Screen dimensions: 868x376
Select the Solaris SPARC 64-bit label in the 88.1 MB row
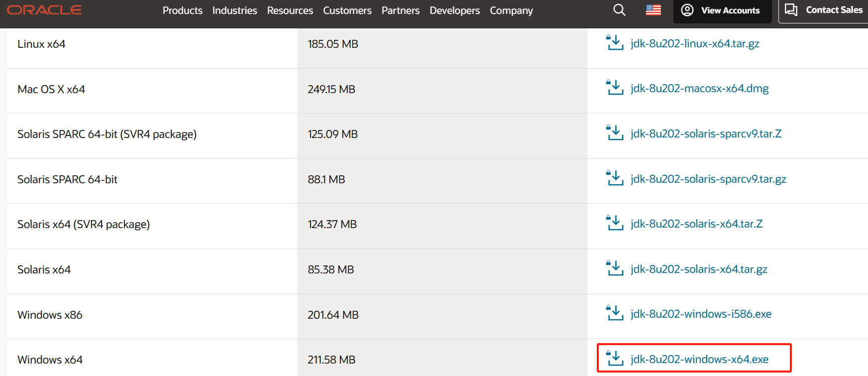pyautogui.click(x=67, y=179)
